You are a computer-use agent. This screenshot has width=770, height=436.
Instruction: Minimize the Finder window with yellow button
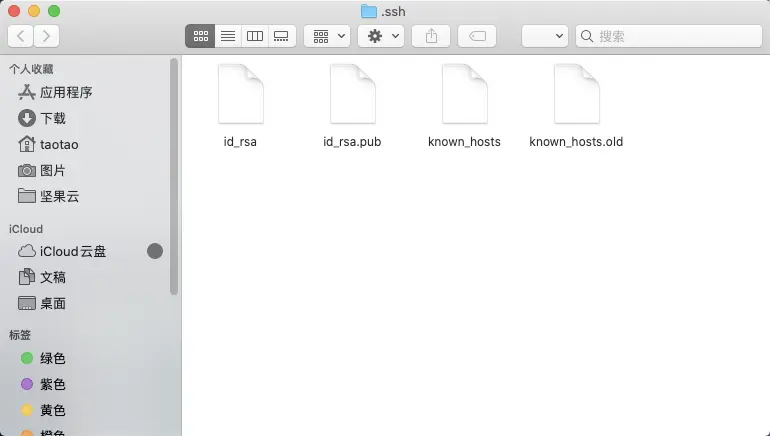pos(34,11)
